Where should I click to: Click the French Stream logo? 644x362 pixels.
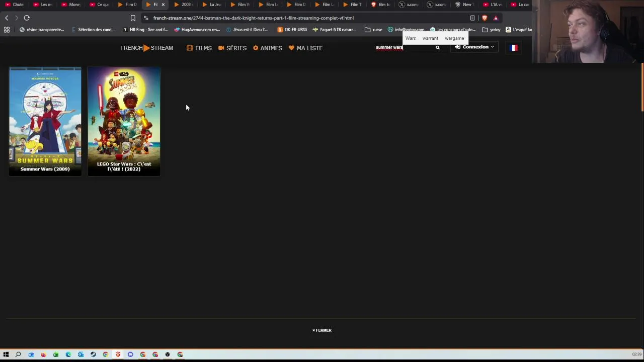pyautogui.click(x=146, y=48)
